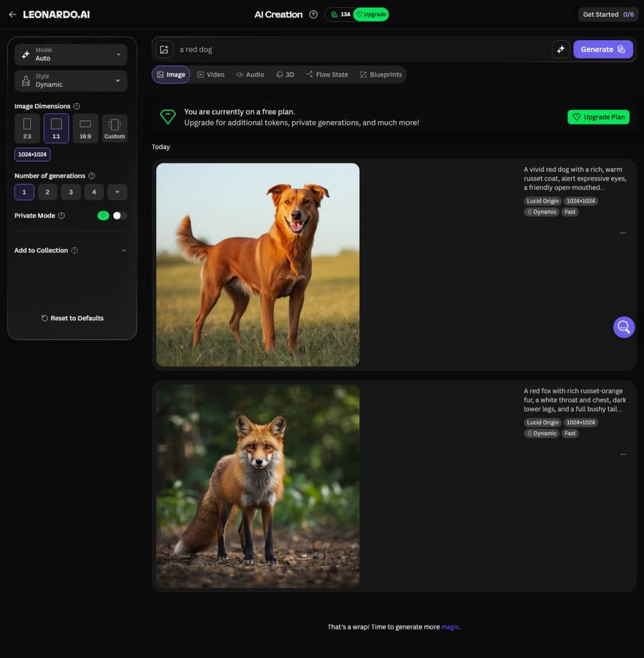Open the Custom image dimensions option
The image size is (644, 658).
[114, 128]
